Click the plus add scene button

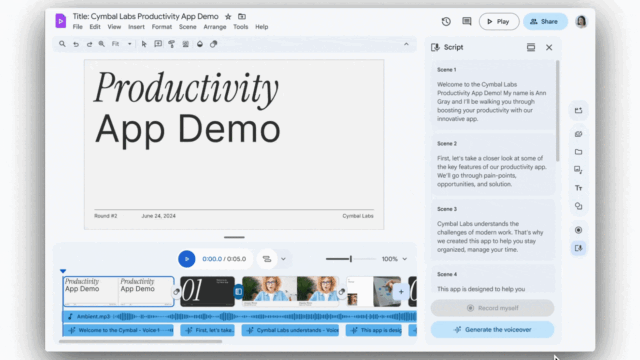pyautogui.click(x=401, y=292)
